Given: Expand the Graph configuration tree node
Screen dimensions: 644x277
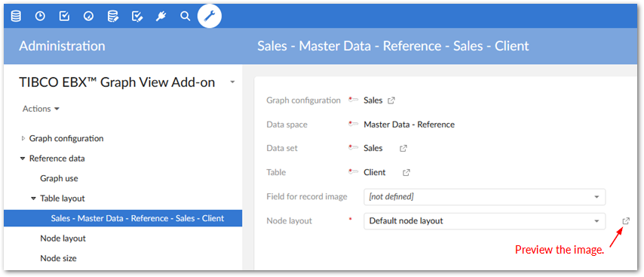Looking at the screenshot, I should pos(23,139).
